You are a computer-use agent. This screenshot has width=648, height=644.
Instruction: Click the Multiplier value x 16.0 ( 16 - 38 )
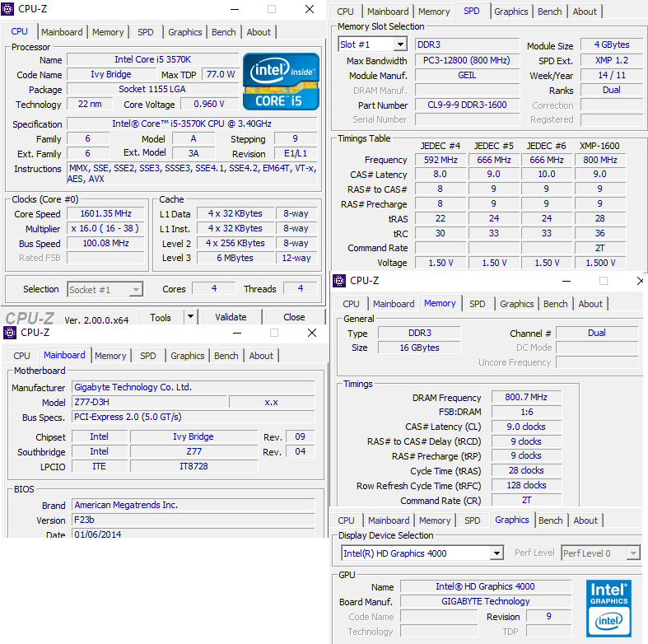[105, 229]
